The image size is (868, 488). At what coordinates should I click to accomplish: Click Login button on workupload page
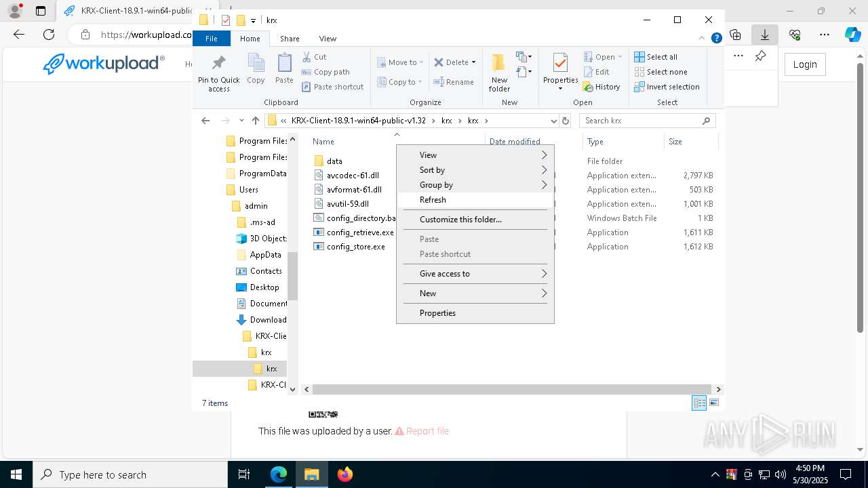805,64
